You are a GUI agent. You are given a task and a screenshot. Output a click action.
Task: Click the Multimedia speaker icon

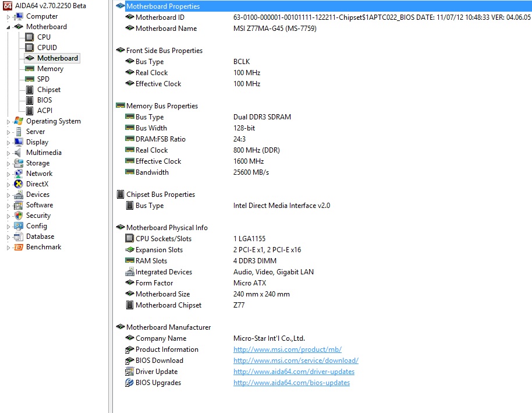coord(18,153)
